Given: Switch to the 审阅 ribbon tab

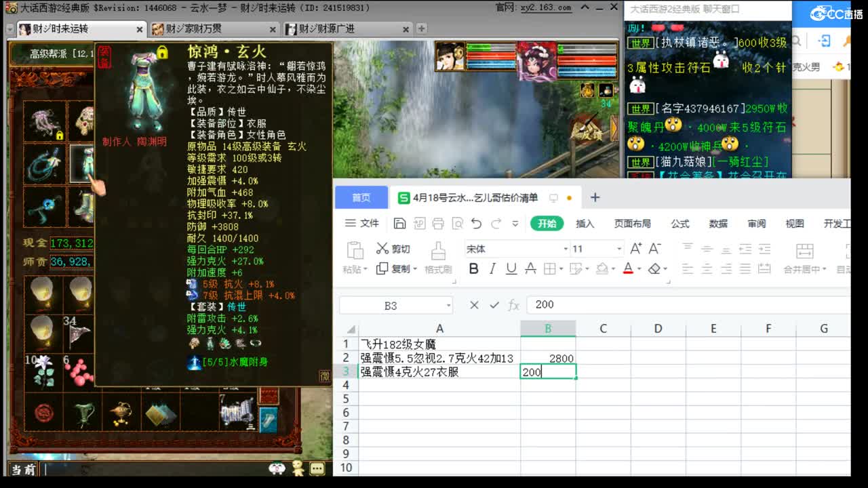Looking at the screenshot, I should point(757,224).
